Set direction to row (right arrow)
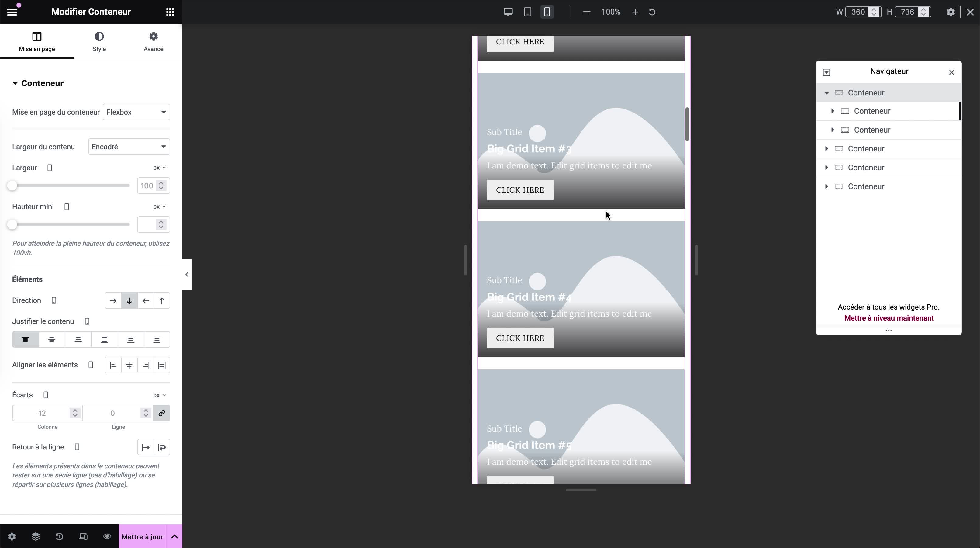980x548 pixels. point(113,301)
